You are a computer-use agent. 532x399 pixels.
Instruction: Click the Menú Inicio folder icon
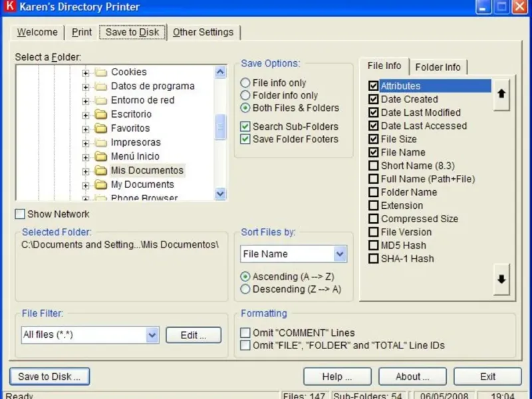click(x=101, y=156)
